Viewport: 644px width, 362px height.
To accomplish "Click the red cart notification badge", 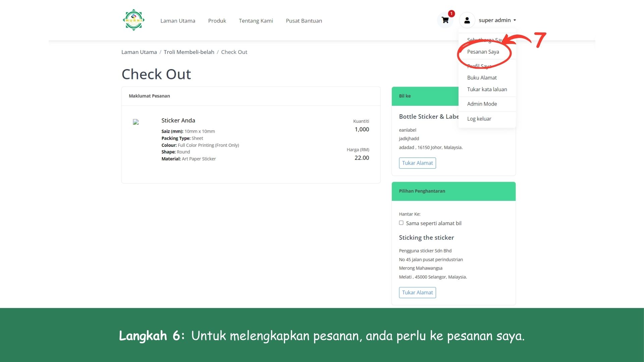I will [451, 14].
